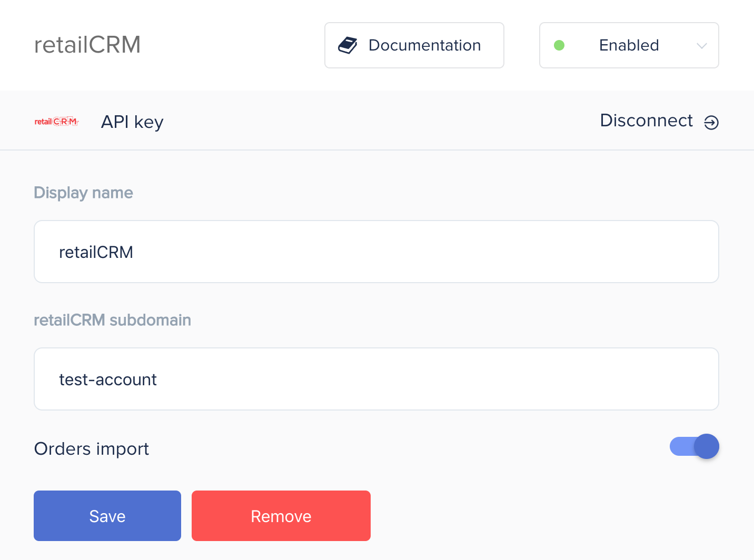
Task: Click the red Remove button
Action: (x=281, y=516)
